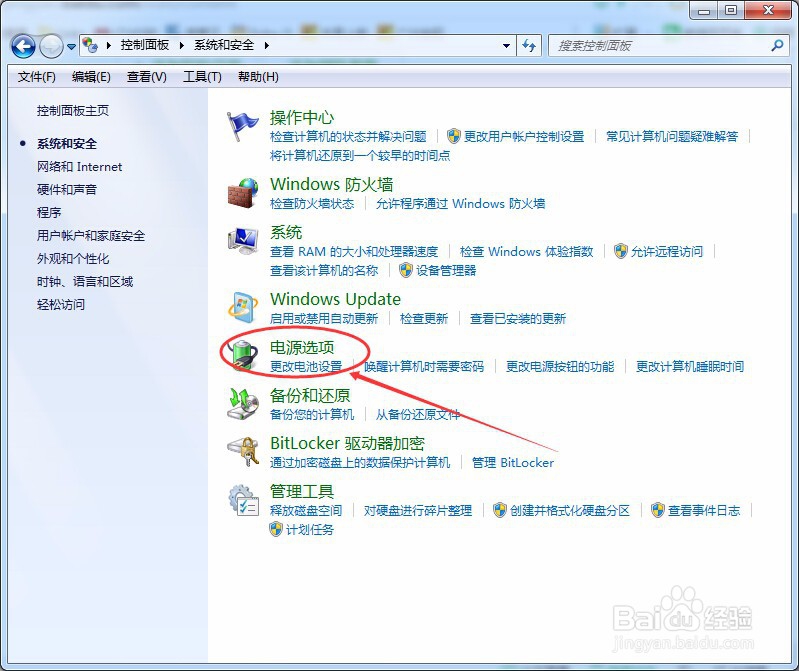Image resolution: width=799 pixels, height=671 pixels.
Task: Select 硬件和声音 category
Action: [67, 190]
